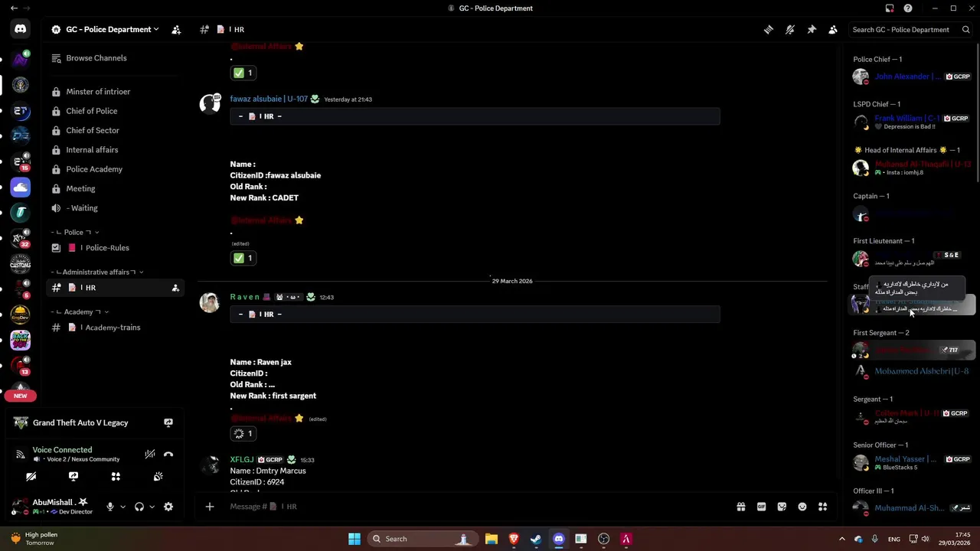980x551 pixels.
Task: Mute the microphone
Action: (110, 507)
